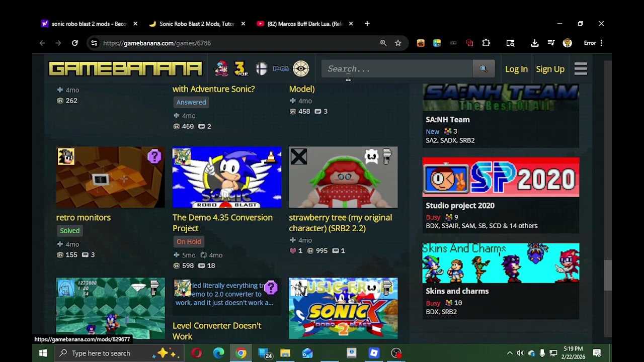This screenshot has height=362, width=644.
Task: Click the 'Solved' status label
Action: (70, 231)
